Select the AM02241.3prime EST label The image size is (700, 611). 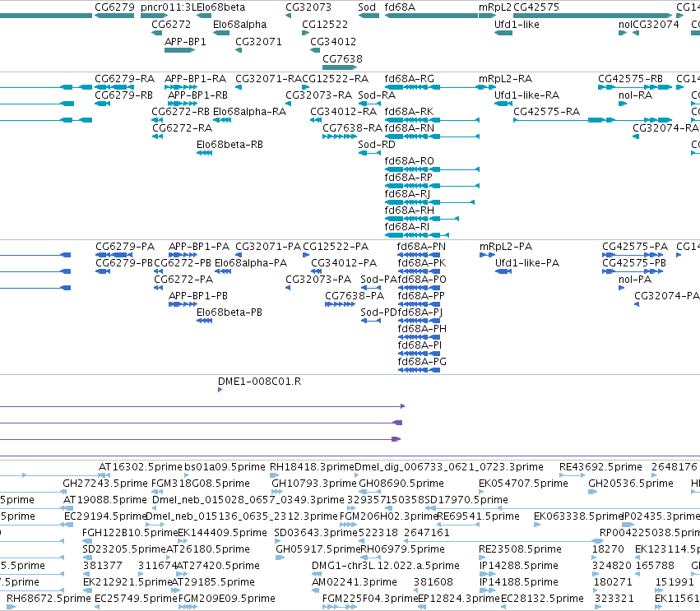click(355, 582)
